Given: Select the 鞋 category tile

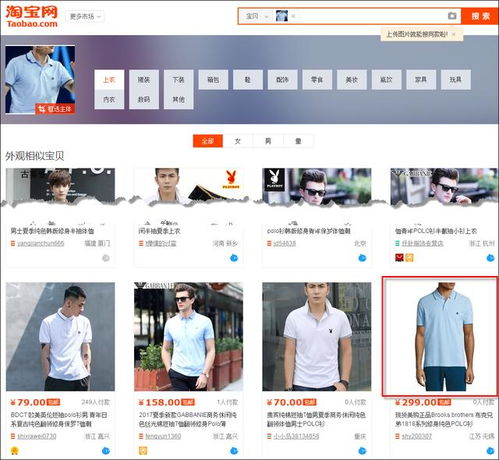Looking at the screenshot, I should tap(248, 80).
